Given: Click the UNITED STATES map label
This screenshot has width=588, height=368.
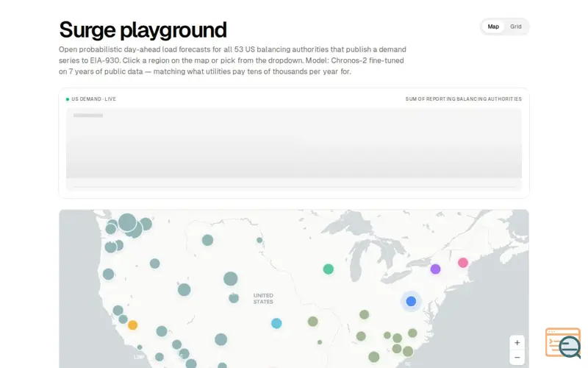Looking at the screenshot, I should pos(263,299).
